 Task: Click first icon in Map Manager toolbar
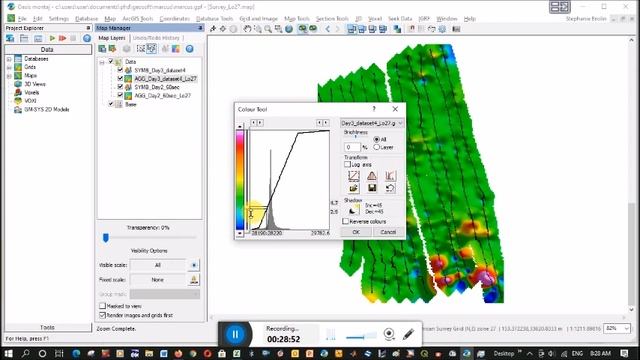[102, 49]
